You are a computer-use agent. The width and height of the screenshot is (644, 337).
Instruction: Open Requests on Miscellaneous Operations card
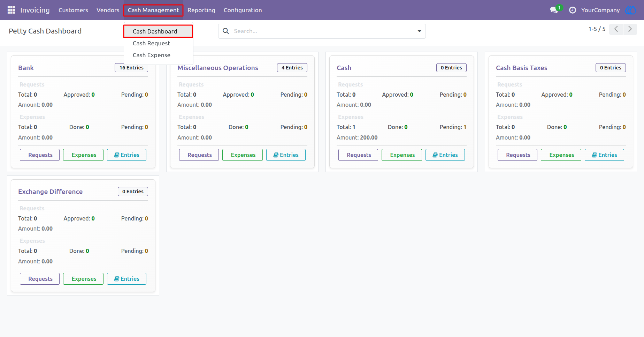pyautogui.click(x=199, y=155)
